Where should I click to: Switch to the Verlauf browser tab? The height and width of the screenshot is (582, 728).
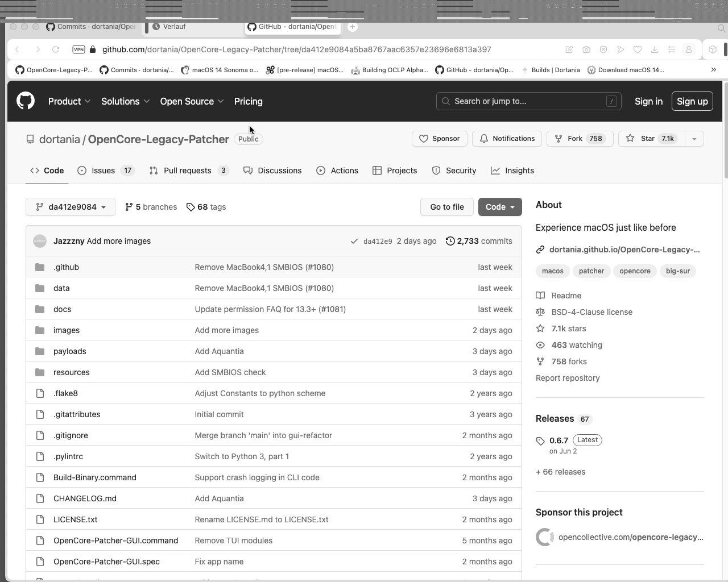(193, 27)
